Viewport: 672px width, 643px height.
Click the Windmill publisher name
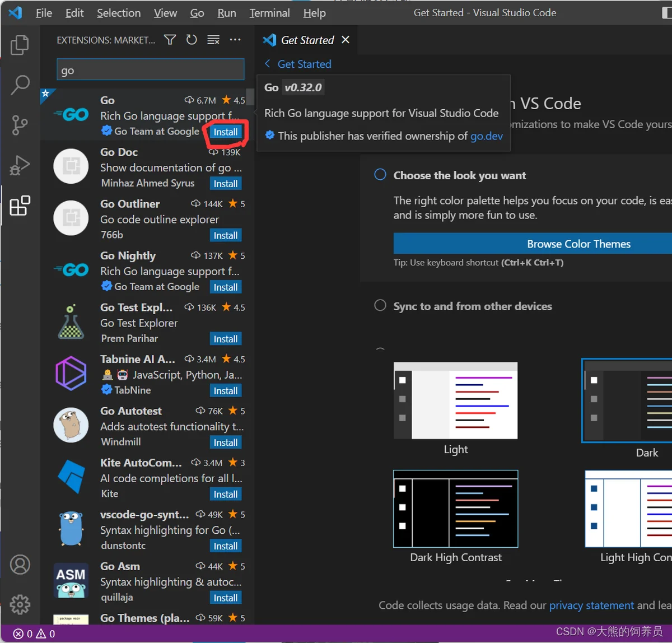(x=121, y=442)
